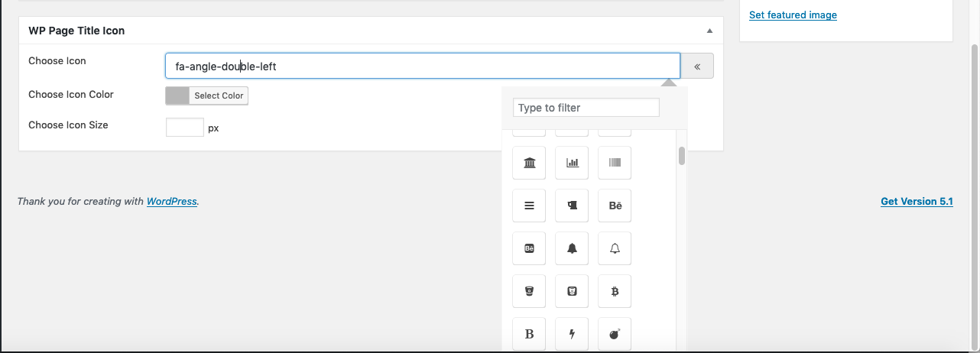The image size is (980, 353).
Task: Collapse the WP Page Title Icon panel
Action: point(709,31)
